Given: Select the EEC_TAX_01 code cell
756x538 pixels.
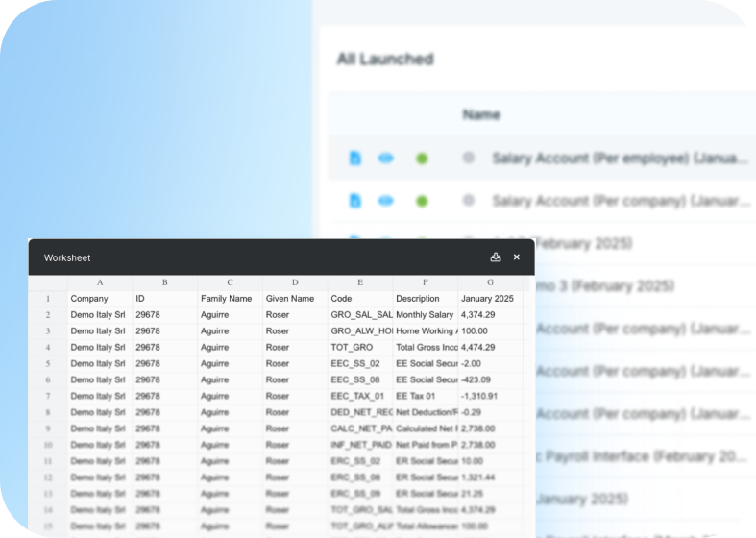Looking at the screenshot, I should coord(360,396).
